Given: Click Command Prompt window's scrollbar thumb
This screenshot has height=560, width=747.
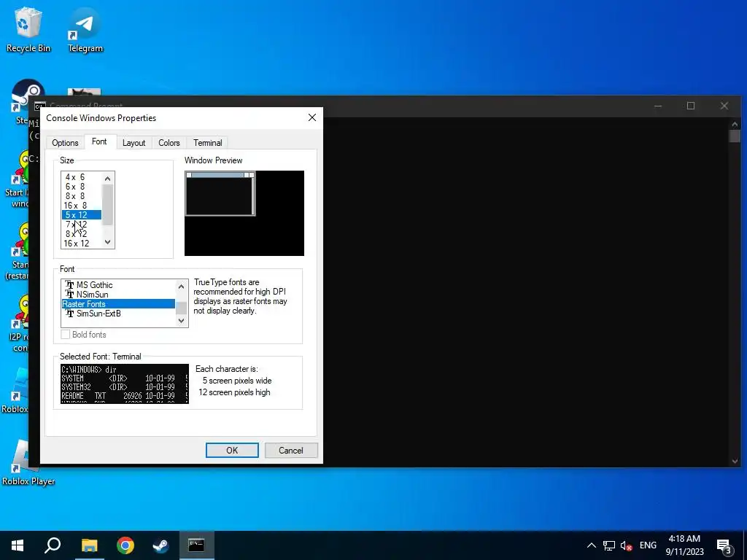Looking at the screenshot, I should pyautogui.click(x=735, y=136).
